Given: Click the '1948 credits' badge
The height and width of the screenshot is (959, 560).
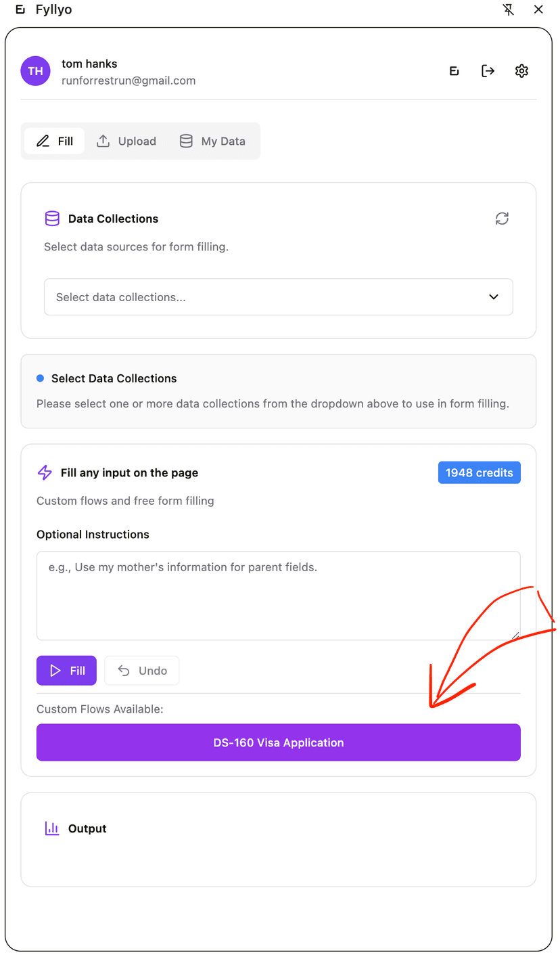Looking at the screenshot, I should click(x=479, y=472).
